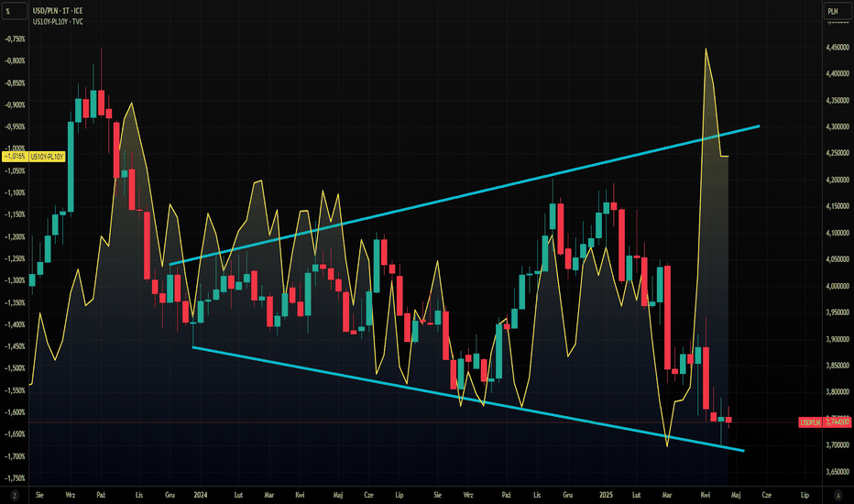
Task: Click the 2025 label on time axis
Action: (x=606, y=493)
